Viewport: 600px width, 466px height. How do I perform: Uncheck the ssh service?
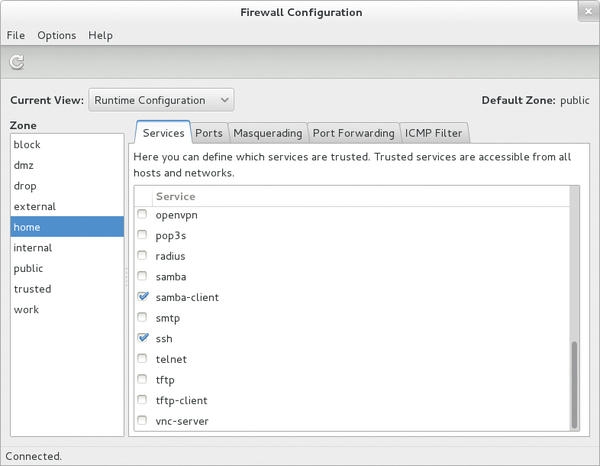tap(143, 338)
